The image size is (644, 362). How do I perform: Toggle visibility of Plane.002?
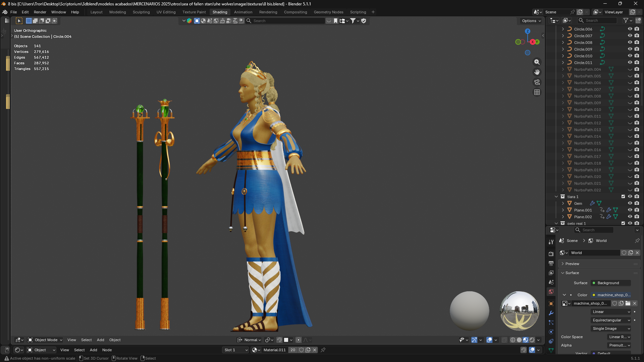tap(630, 217)
